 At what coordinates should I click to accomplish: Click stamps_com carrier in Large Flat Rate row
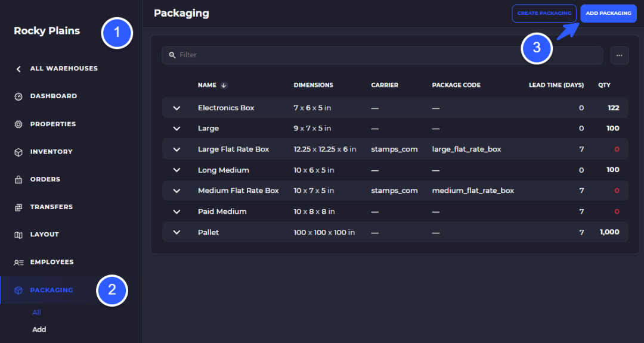pos(394,149)
